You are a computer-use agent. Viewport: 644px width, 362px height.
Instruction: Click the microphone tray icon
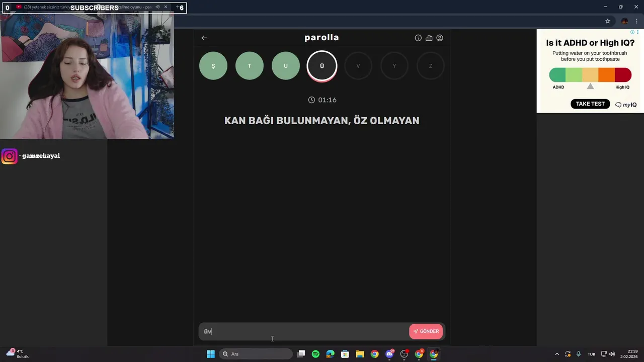579,354
